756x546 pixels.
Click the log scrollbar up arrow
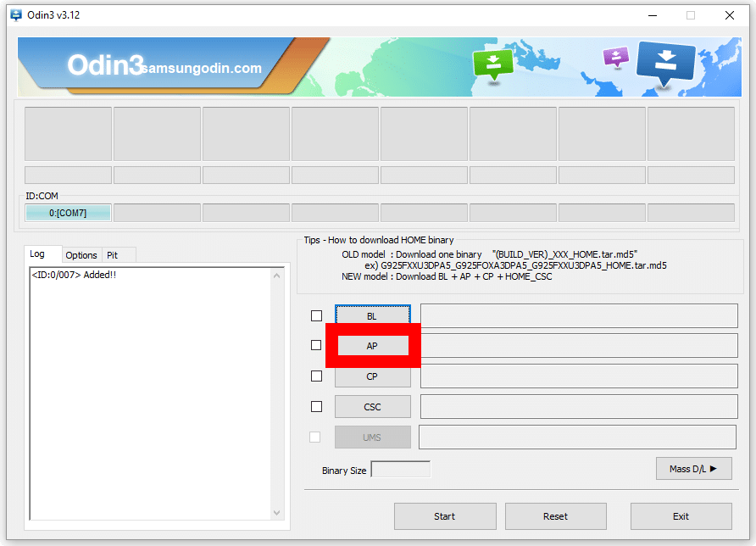(x=277, y=276)
